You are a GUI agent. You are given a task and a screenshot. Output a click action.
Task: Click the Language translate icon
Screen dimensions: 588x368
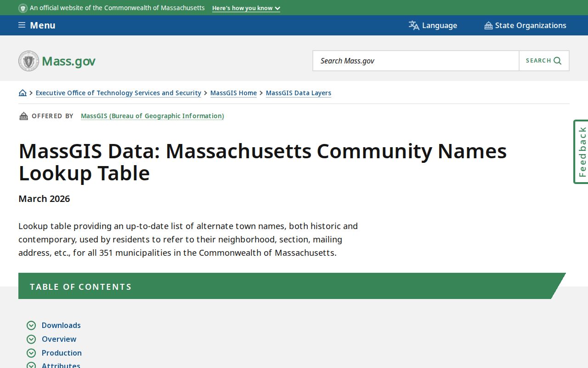click(x=414, y=25)
